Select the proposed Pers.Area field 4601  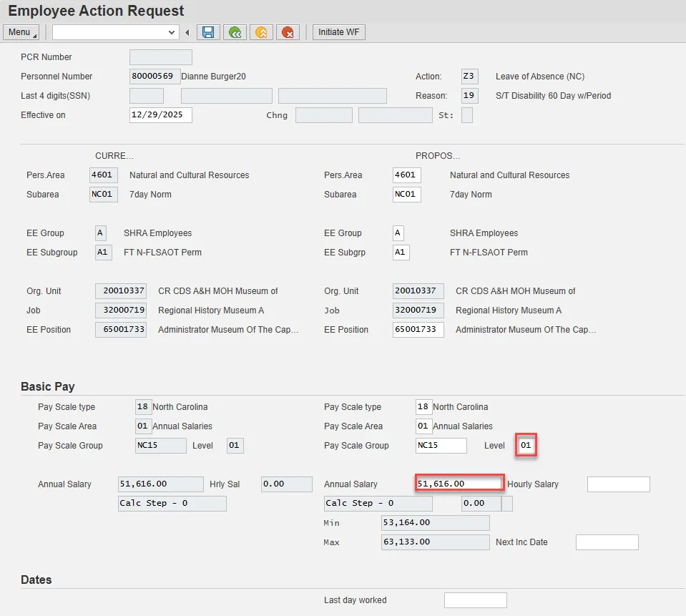click(406, 175)
